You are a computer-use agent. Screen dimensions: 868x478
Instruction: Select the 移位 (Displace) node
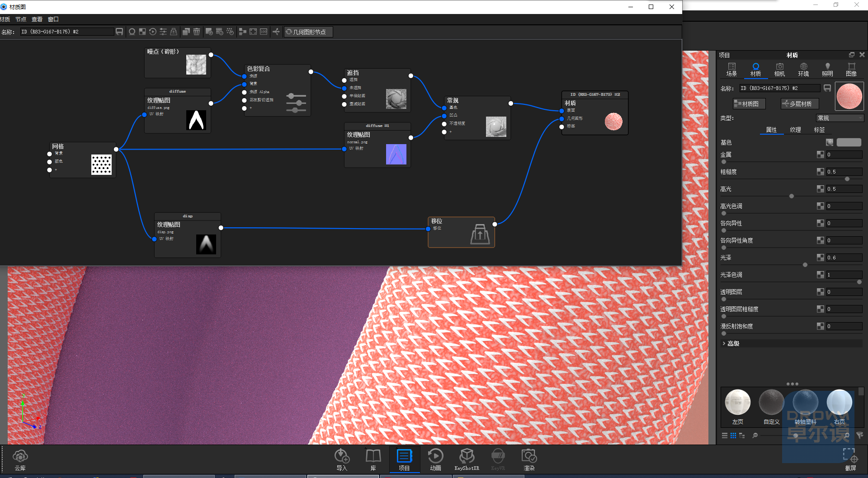(x=461, y=232)
